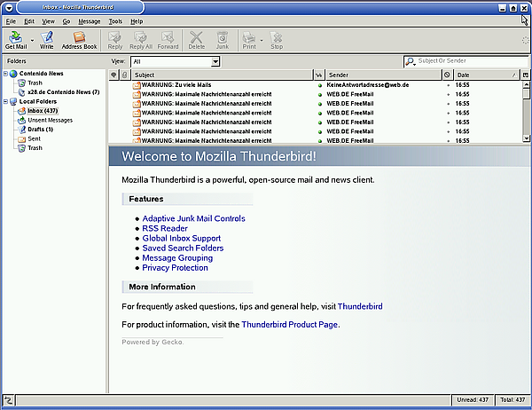Open the Tools menu
The width and height of the screenshot is (532, 410).
[x=115, y=20]
